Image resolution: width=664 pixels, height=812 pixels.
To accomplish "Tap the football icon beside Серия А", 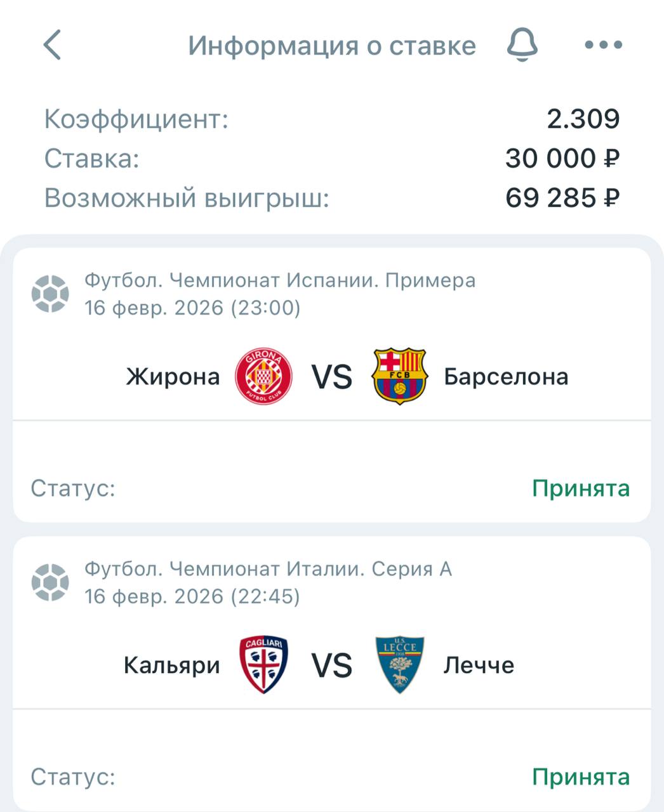I will click(50, 582).
